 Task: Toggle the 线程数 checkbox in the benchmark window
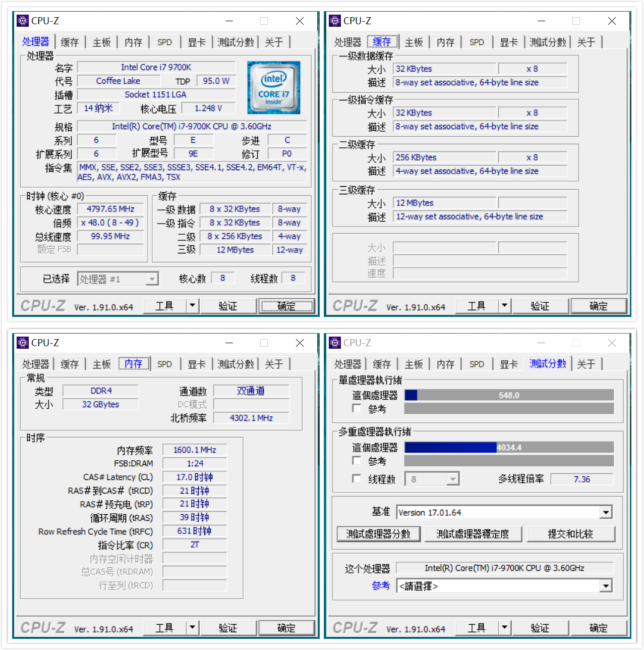357,478
